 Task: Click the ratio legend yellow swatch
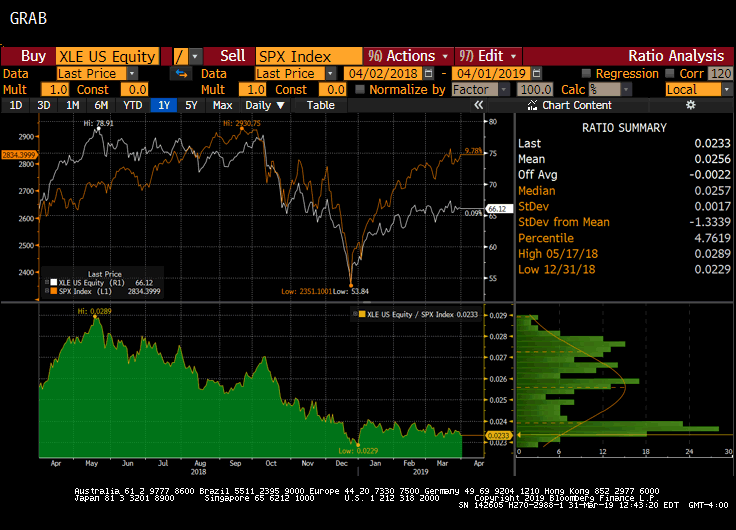coord(362,314)
